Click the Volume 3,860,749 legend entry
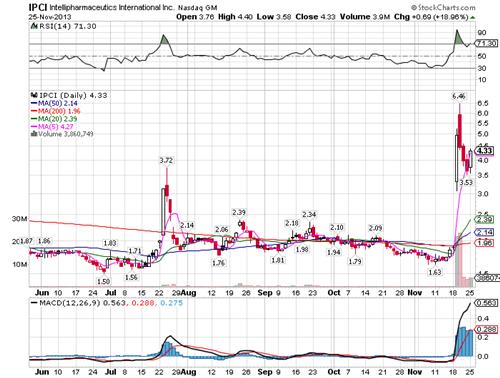Viewport: 500px width, 378px height. click(66, 134)
